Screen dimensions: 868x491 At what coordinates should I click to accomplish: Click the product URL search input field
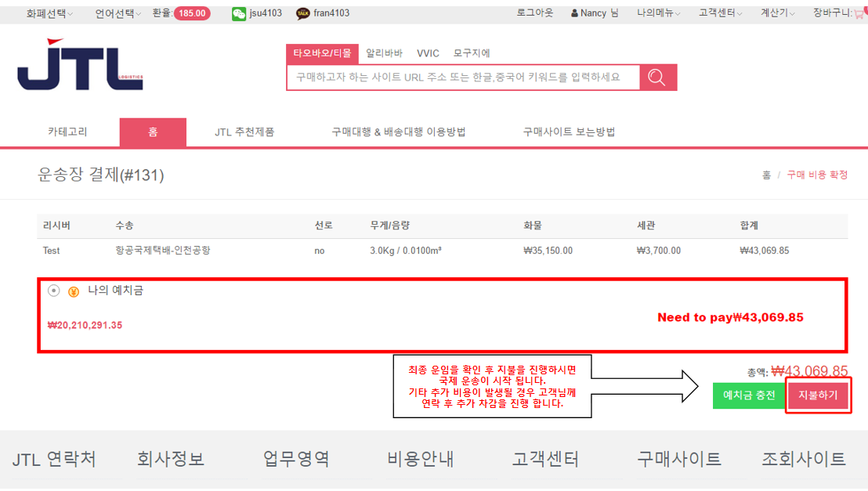[x=463, y=78]
